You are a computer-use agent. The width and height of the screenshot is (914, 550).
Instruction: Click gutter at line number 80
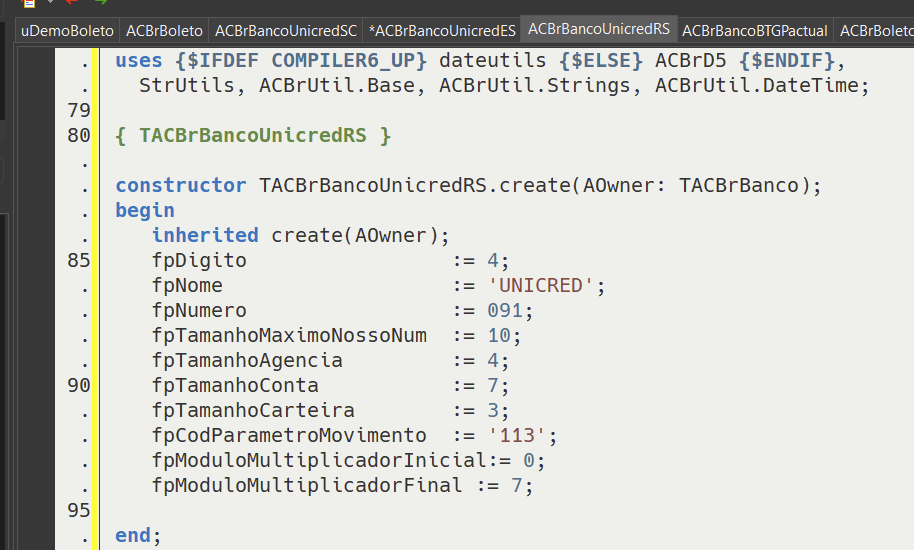(79, 135)
